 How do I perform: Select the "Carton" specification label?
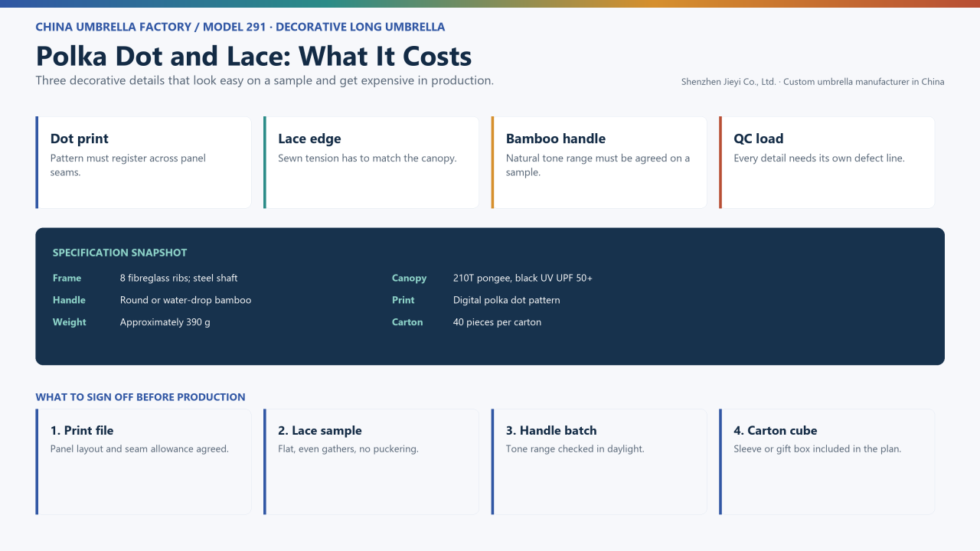pyautogui.click(x=407, y=322)
